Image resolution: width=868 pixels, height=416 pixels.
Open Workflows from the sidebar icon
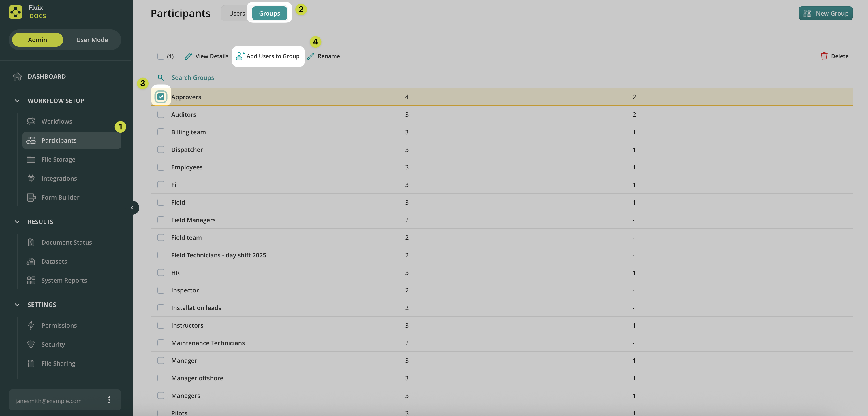31,121
